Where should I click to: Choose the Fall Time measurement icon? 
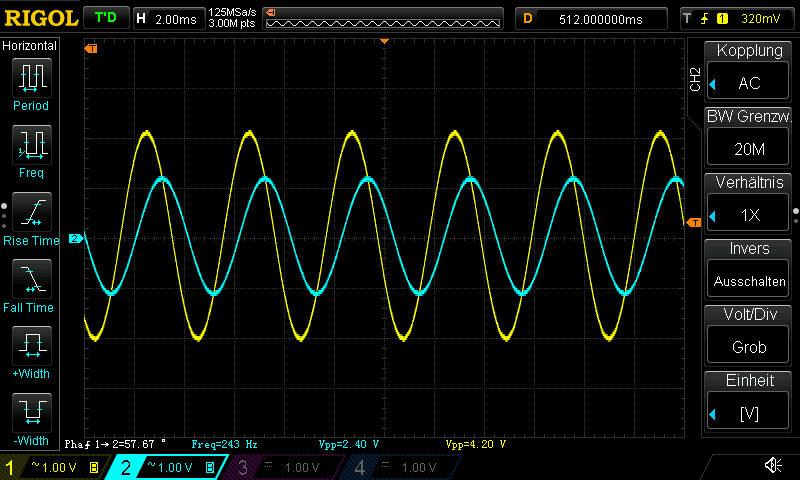pyautogui.click(x=31, y=280)
